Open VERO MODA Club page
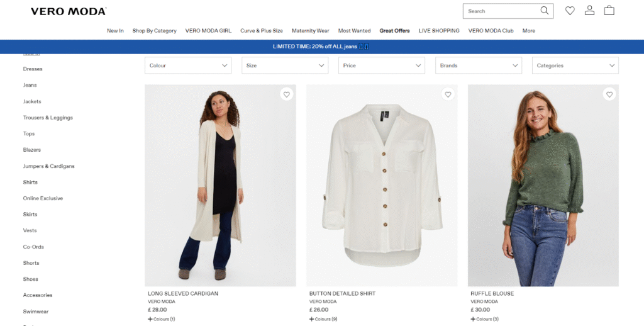The image size is (644, 326). (491, 31)
